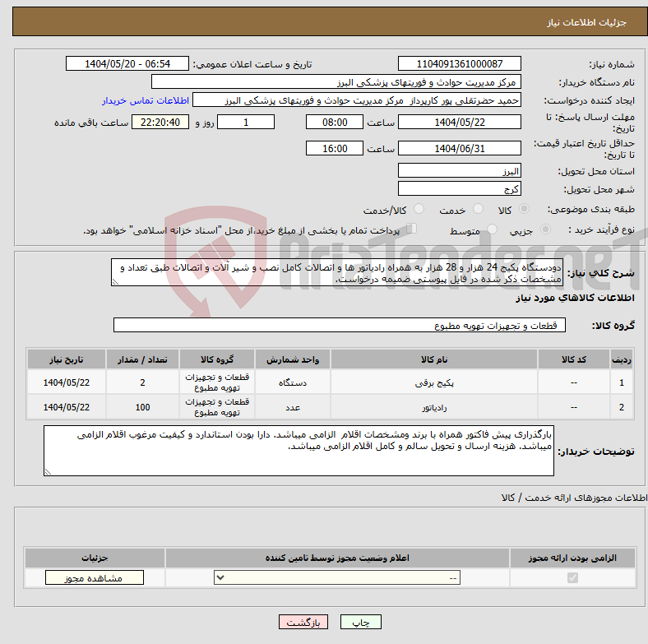This screenshot has height=644, width=648.
Task: Click the response deadline date 1404/05/22 field
Action: pos(459,122)
